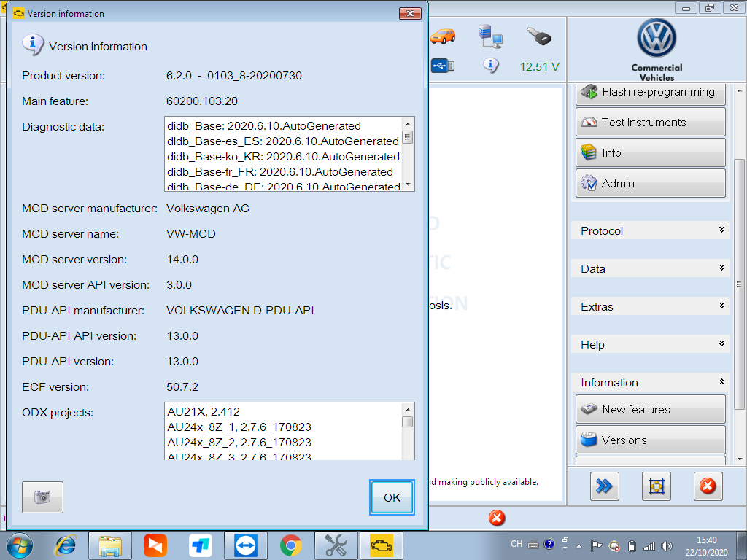Click the 12.51 V voltage reading
Viewport: 747px width, 560px height.
[x=539, y=67]
